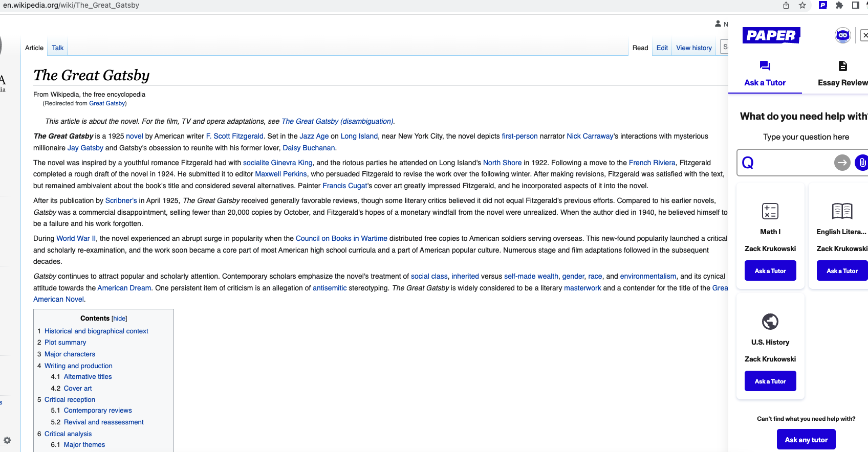Follow the World War II link
This screenshot has width=868, height=452.
tap(76, 238)
